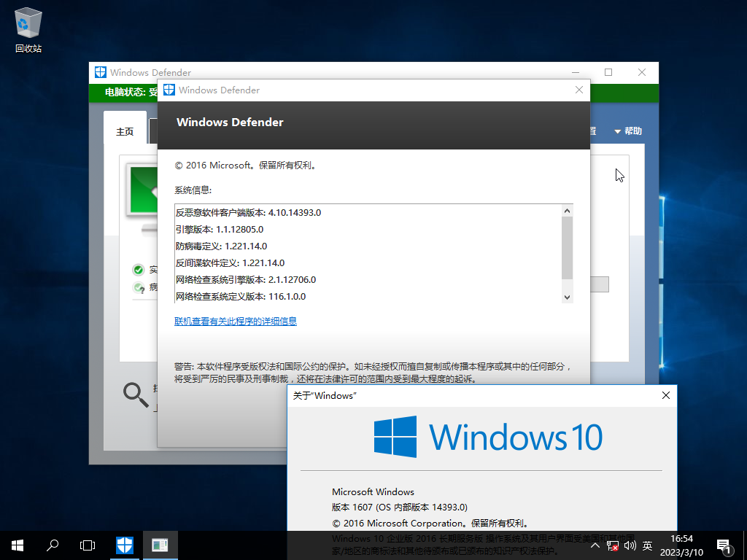Click the © 2016 Microsoft。保留所有权利。 text
Viewport: 747px width, 560px height.
coord(246,166)
